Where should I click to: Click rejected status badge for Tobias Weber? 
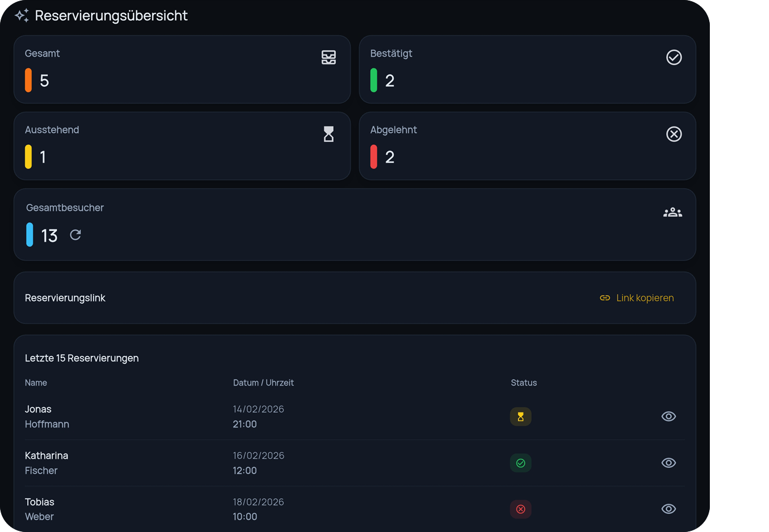[521, 509]
